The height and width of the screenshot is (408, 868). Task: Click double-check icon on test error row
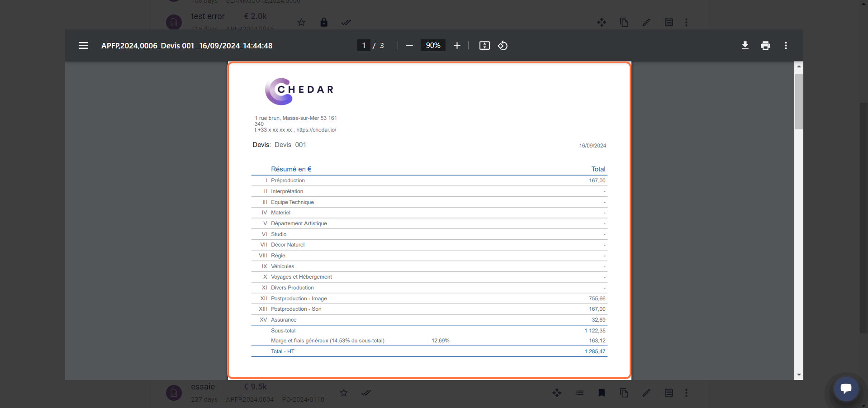[346, 22]
